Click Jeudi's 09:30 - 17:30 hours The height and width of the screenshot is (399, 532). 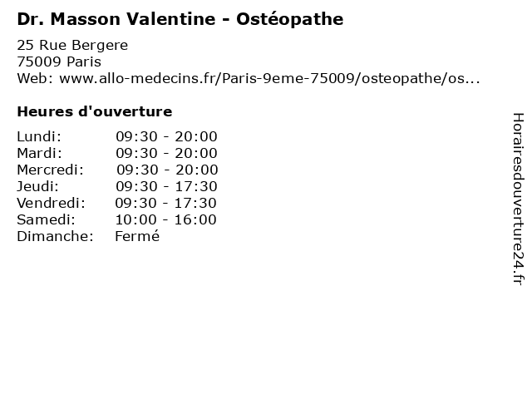click(166, 186)
